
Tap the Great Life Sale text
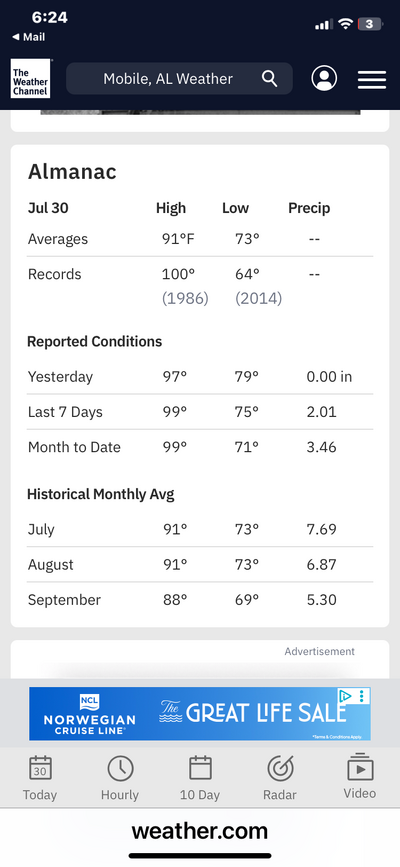[x=253, y=712]
